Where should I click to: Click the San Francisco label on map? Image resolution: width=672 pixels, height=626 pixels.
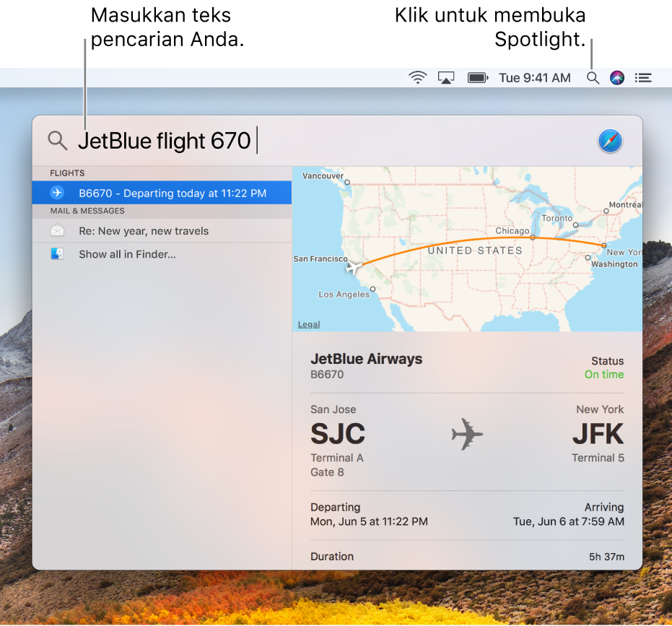tap(320, 258)
